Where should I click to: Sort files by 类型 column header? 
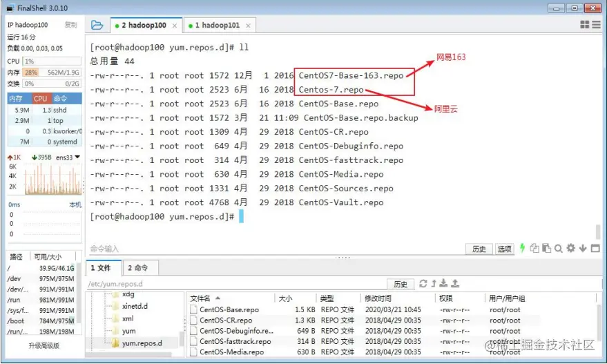338,298
